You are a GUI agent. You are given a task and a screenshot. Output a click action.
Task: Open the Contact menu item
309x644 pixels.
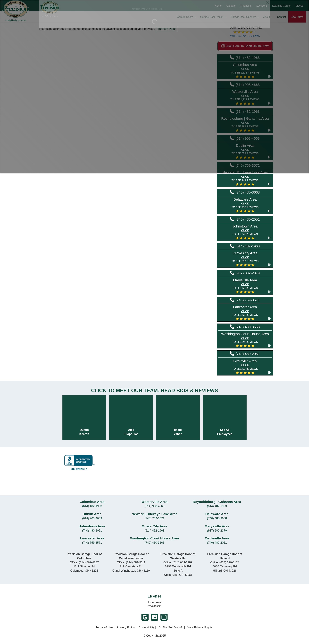(281, 17)
